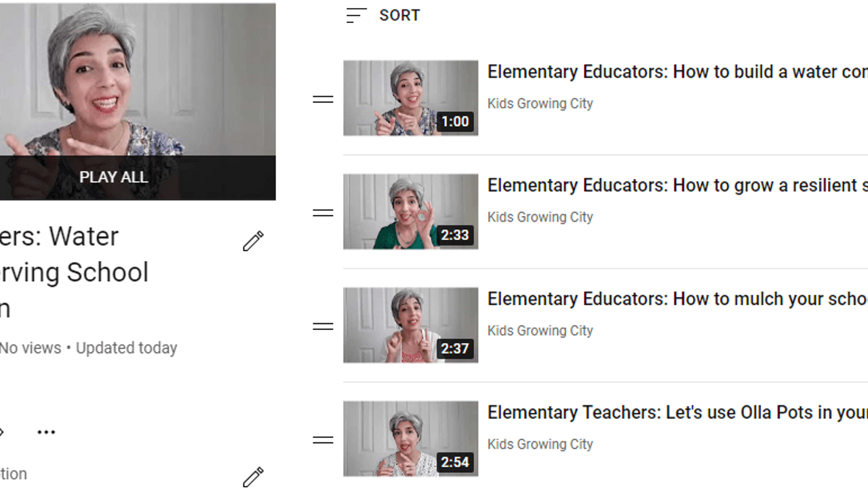Open 'How to build a water' video title
This screenshot has height=488, width=868.
(x=677, y=72)
